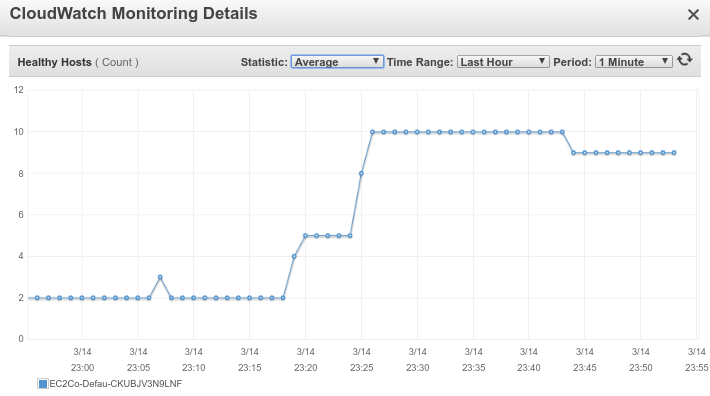Click the Time Range: label text

pyautogui.click(x=420, y=62)
